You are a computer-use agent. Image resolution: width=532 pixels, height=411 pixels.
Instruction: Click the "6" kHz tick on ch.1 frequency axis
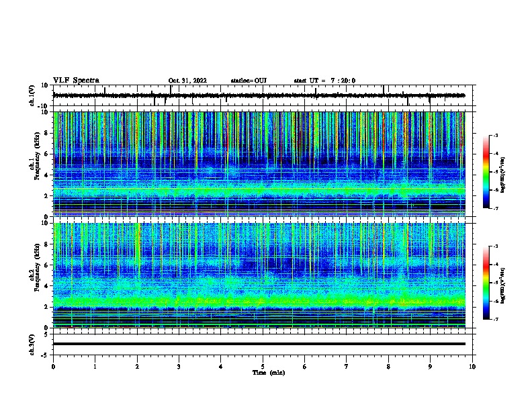[x=47, y=154]
